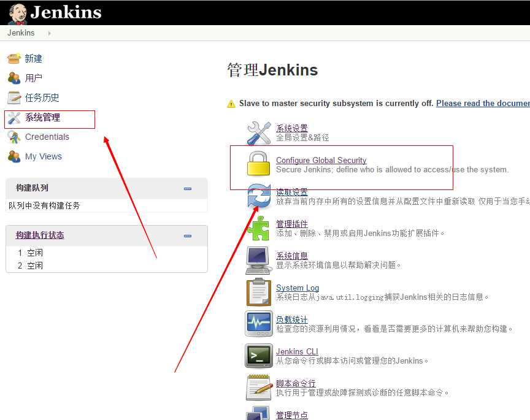Collapse the 构建队列 panel
Screen dimensions: 530x420
pyautogui.click(x=188, y=189)
